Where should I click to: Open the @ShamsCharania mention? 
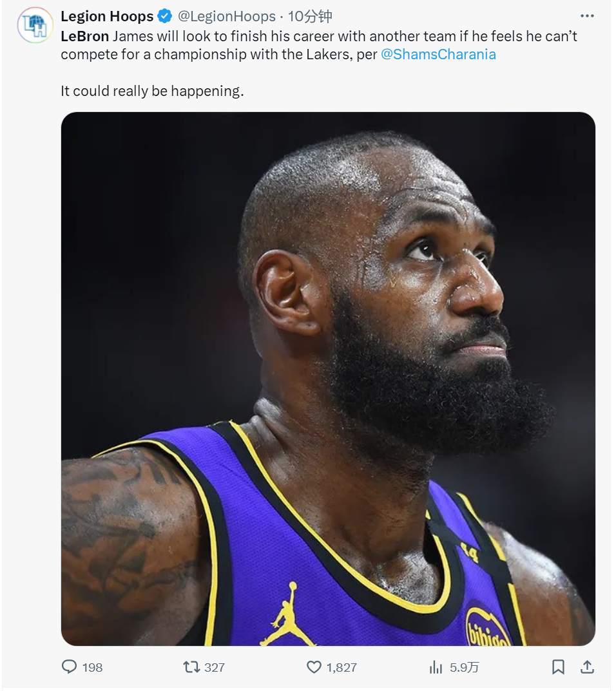coord(438,54)
